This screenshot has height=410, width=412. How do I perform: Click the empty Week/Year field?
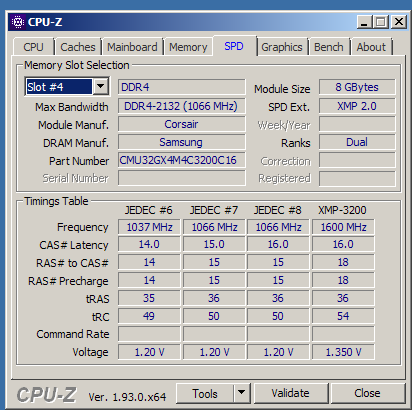357,124
